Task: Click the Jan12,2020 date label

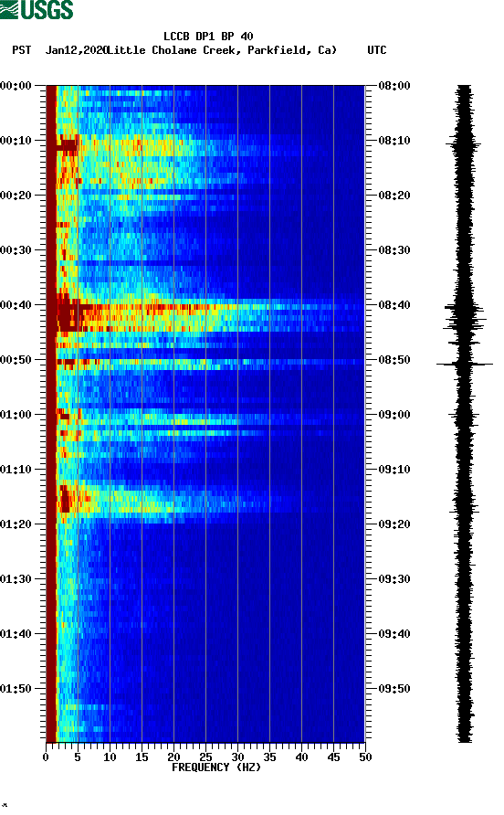Action: pos(76,50)
